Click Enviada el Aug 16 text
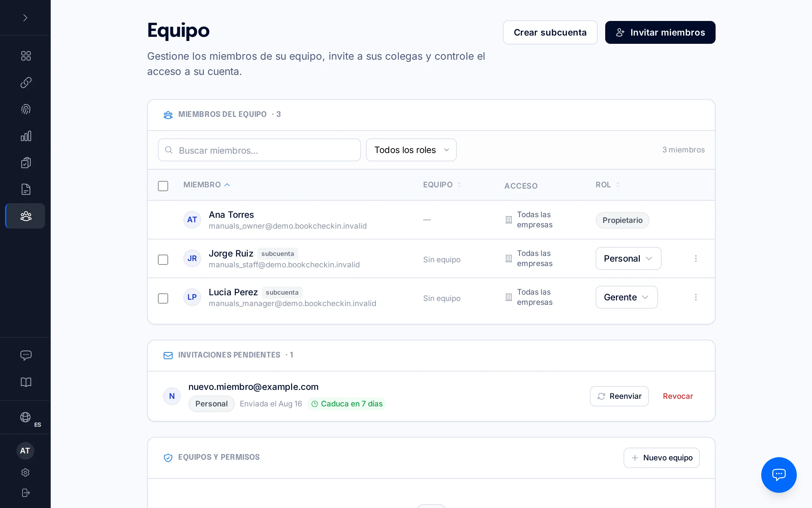The height and width of the screenshot is (508, 812). [271, 404]
